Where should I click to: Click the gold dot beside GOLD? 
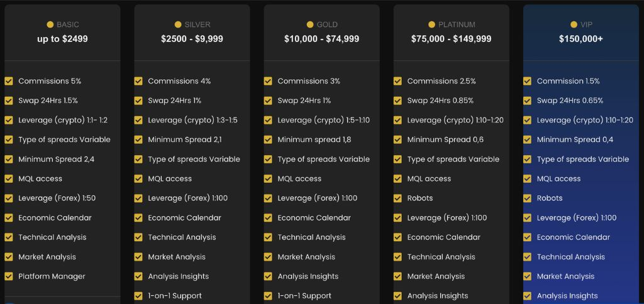[x=310, y=24]
